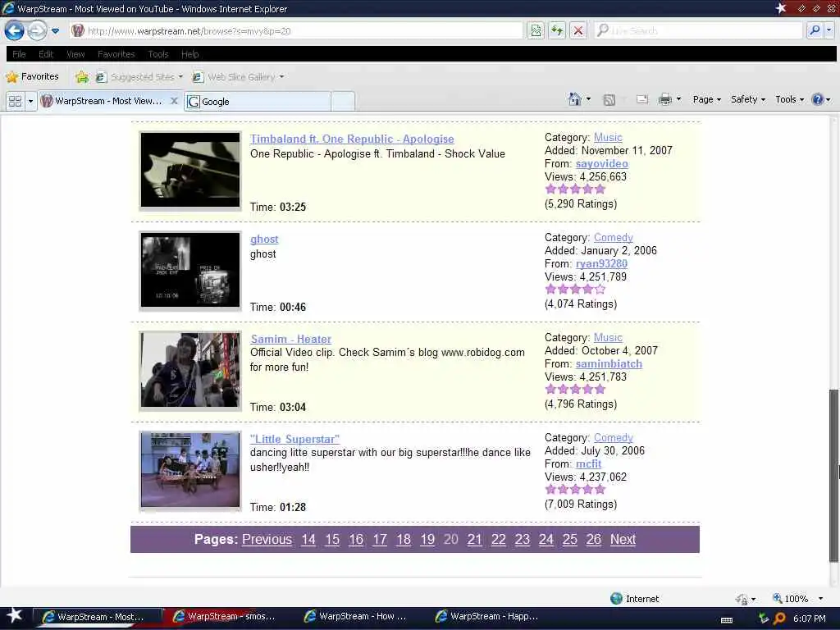
Task: Open the Print options dropdown arrow
Action: click(x=678, y=99)
